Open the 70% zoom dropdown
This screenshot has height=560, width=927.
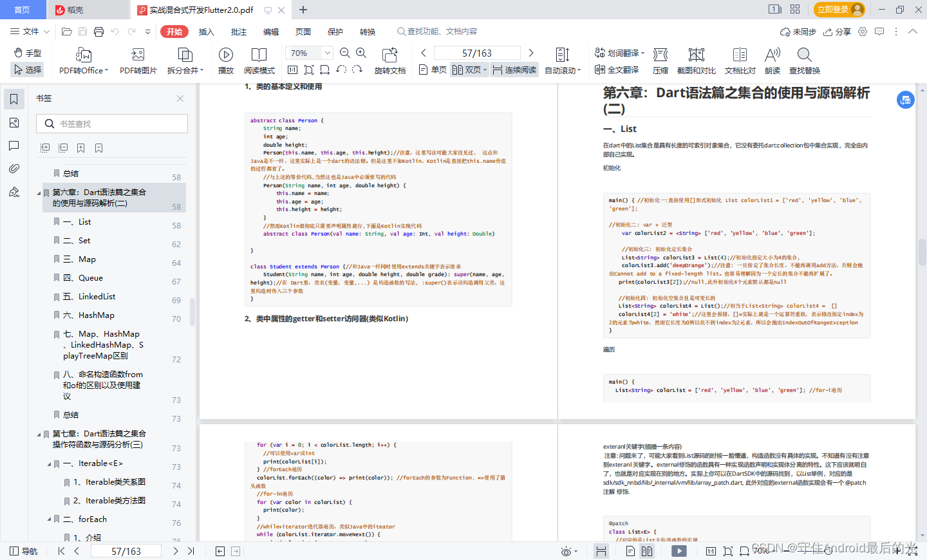coord(328,53)
